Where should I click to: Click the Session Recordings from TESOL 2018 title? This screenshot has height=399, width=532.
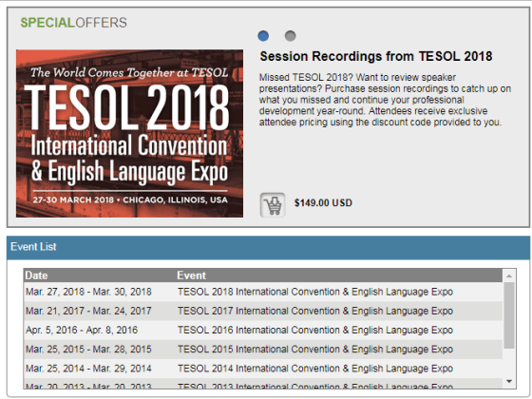pos(376,56)
